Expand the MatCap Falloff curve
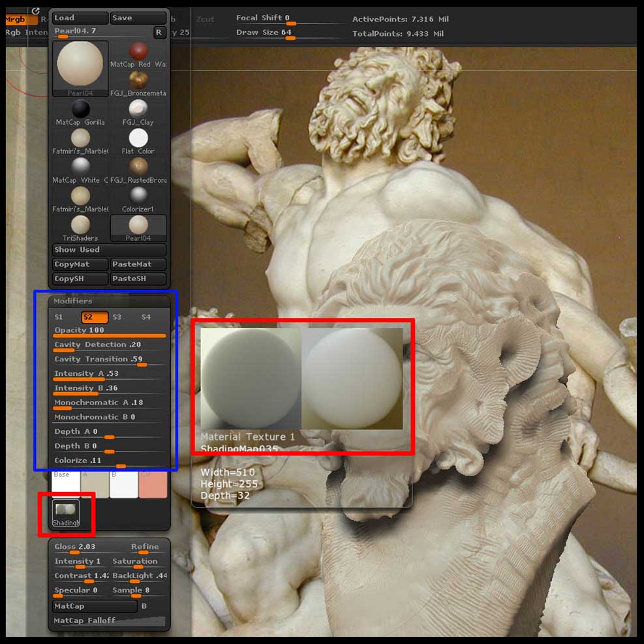This screenshot has height=644, width=644. tap(85, 622)
